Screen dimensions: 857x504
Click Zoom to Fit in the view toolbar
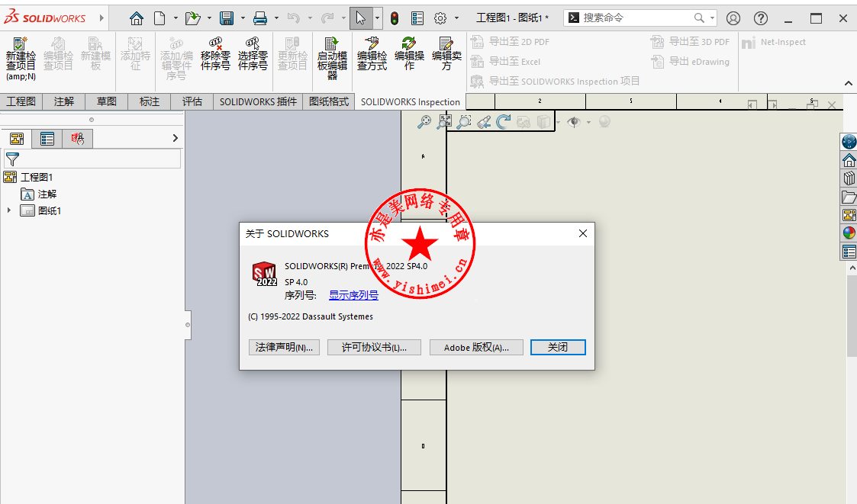point(444,122)
